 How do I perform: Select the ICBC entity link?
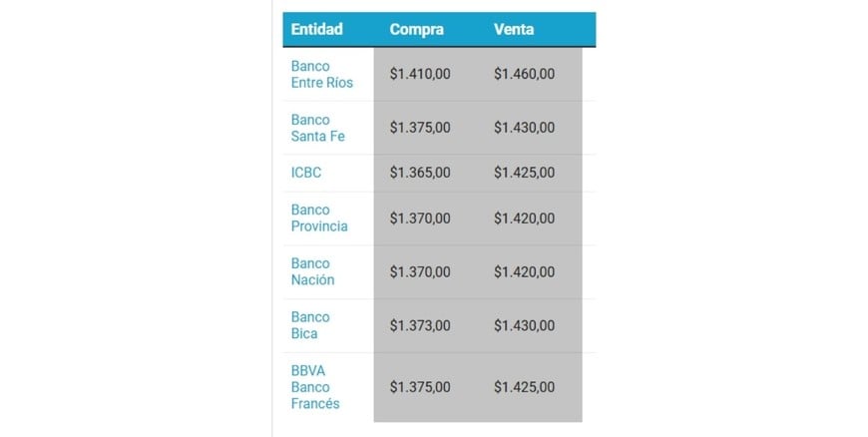(x=306, y=173)
